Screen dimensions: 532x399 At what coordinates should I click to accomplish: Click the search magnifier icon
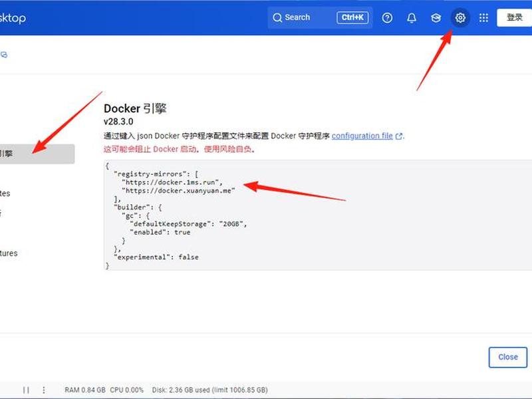point(277,18)
